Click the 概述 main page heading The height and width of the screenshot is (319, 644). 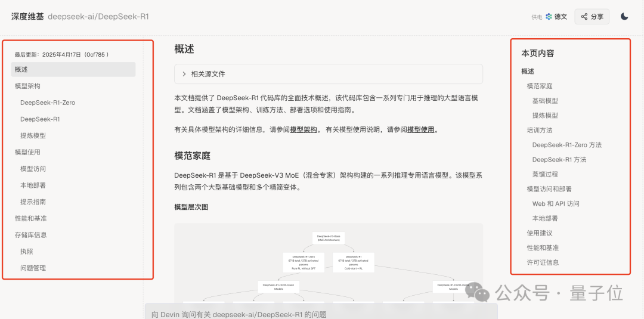coord(184,49)
